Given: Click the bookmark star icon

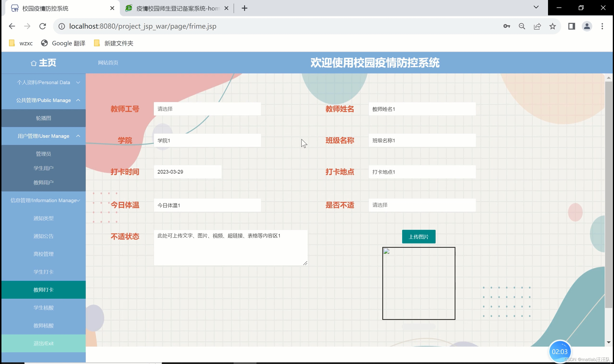Looking at the screenshot, I should pos(553,26).
